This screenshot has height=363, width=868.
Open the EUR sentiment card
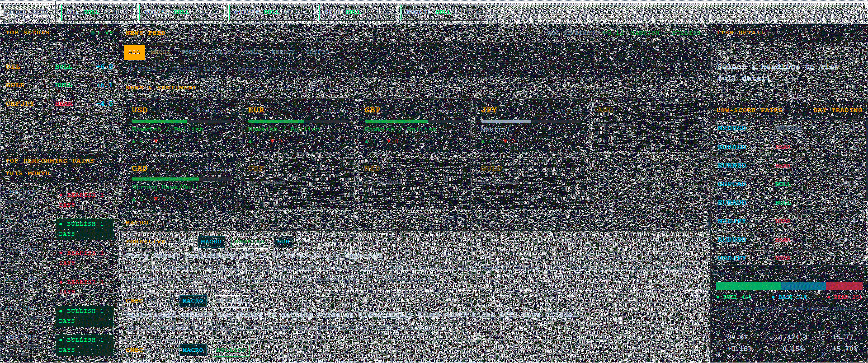click(x=299, y=126)
